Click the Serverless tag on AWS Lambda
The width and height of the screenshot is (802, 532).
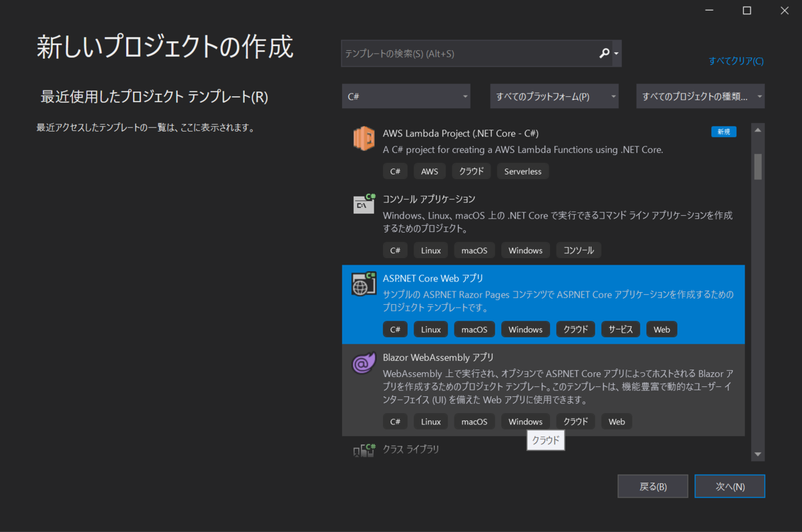523,171
